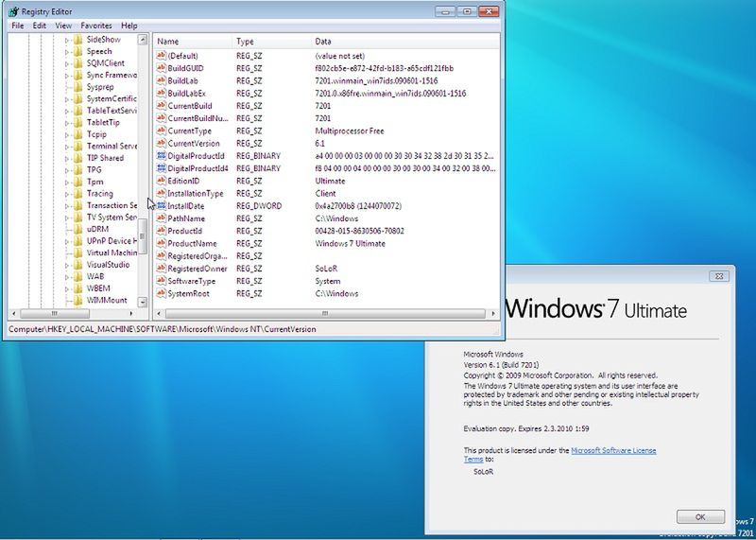Viewport: 756px width, 540px height.
Task: Click the SideShow folder icon
Action: pos(78,40)
